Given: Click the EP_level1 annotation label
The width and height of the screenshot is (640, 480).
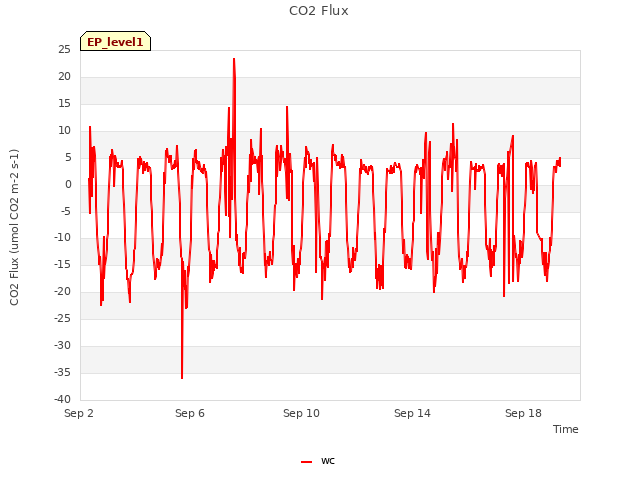Looking at the screenshot, I should 116,41.
